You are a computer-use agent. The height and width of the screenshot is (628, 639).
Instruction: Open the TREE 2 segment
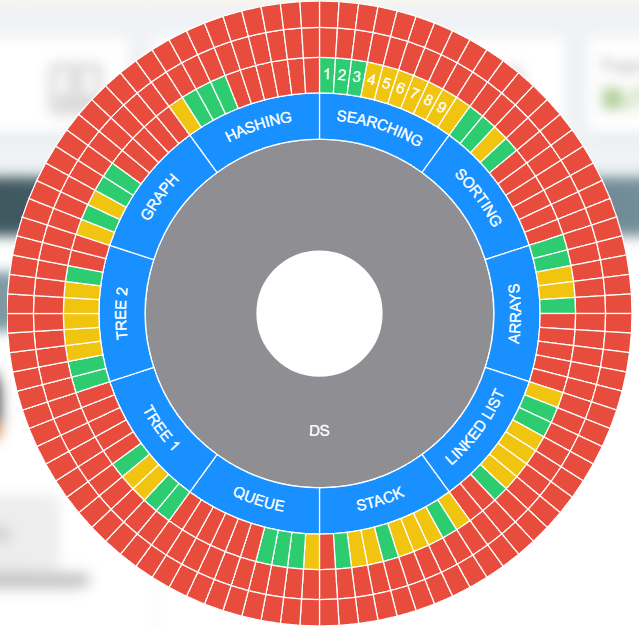(123, 313)
